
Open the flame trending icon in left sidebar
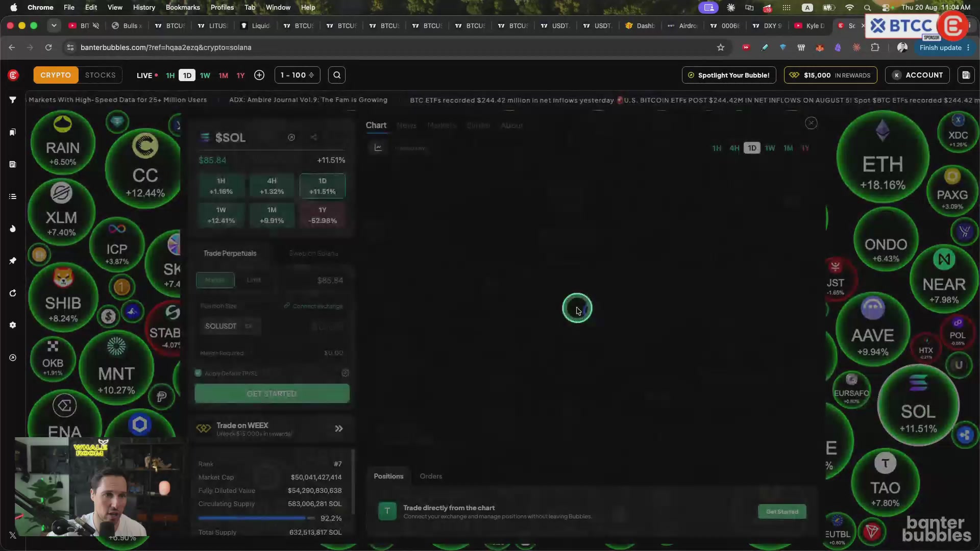pos(13,229)
